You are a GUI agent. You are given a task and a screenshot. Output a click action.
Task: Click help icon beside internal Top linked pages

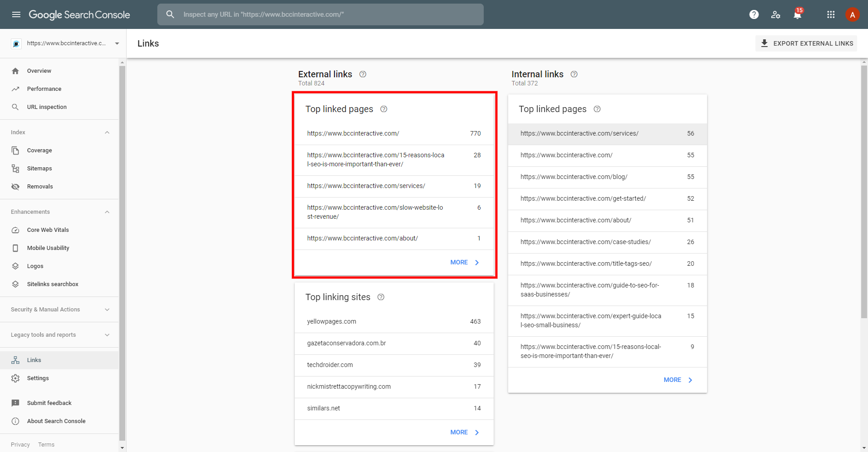pos(597,109)
